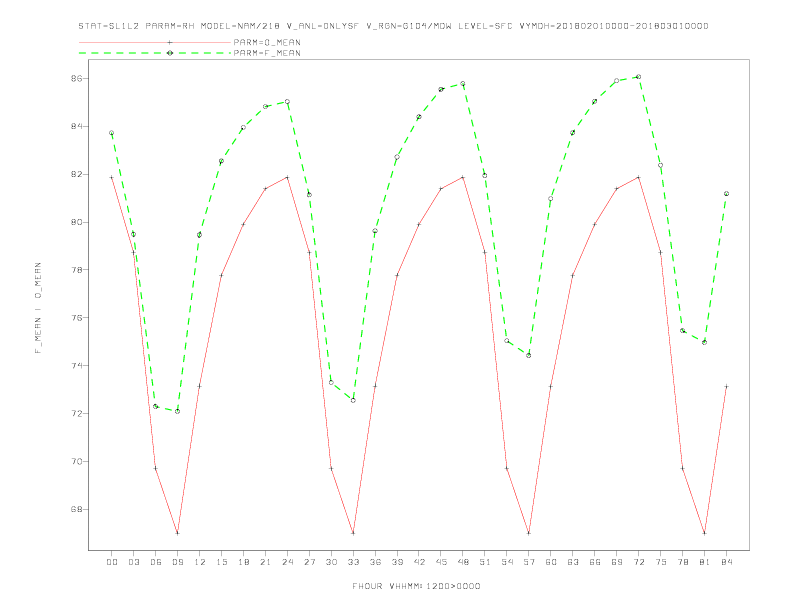
Task: Click the y-axis tick label 70
Action: coord(77,462)
